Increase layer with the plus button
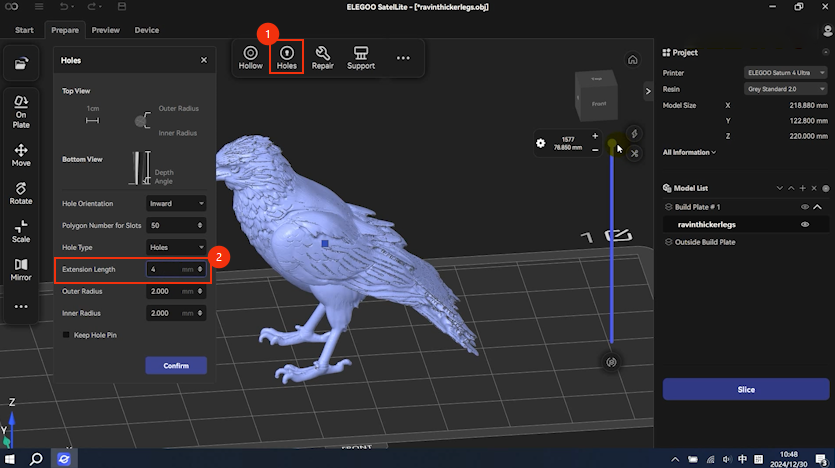Image resolution: width=835 pixels, height=468 pixels. tap(595, 136)
